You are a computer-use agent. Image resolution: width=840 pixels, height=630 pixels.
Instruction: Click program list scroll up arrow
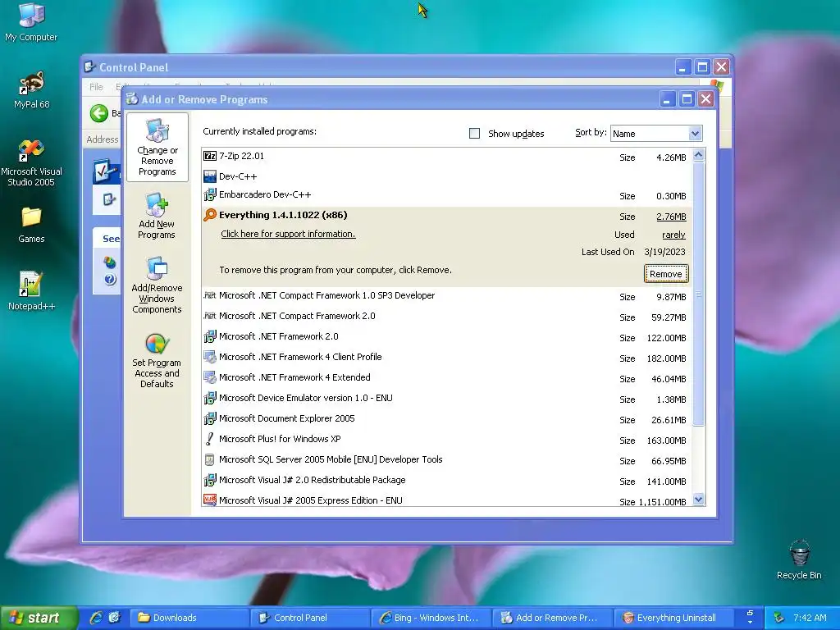click(x=698, y=155)
